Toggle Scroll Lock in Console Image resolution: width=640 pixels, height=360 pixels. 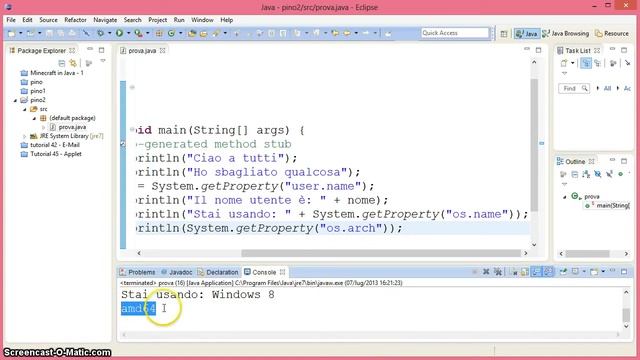[x=524, y=272]
